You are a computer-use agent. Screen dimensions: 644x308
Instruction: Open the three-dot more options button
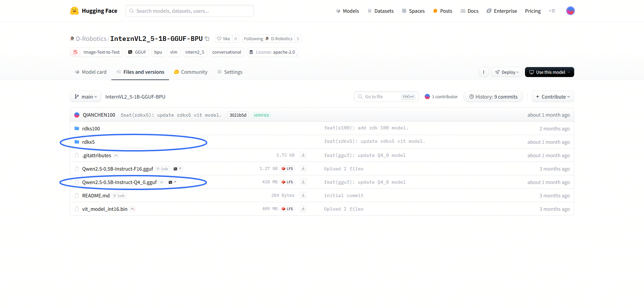point(483,72)
